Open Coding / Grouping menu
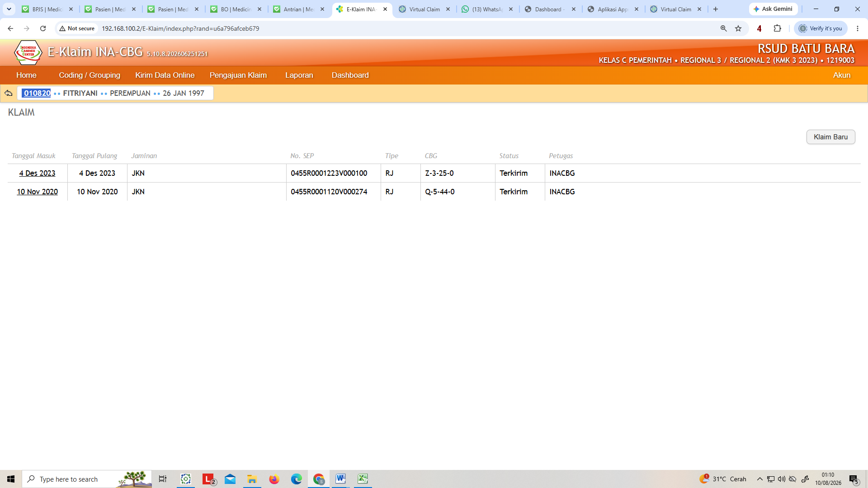The width and height of the screenshot is (868, 488). click(90, 75)
